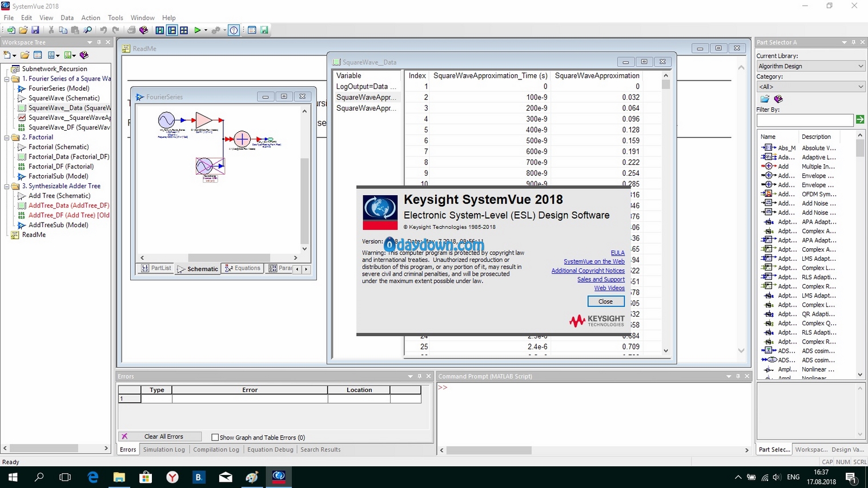The height and width of the screenshot is (488, 868).
Task: Click the open library folder icon in Part Selector
Action: click(765, 99)
